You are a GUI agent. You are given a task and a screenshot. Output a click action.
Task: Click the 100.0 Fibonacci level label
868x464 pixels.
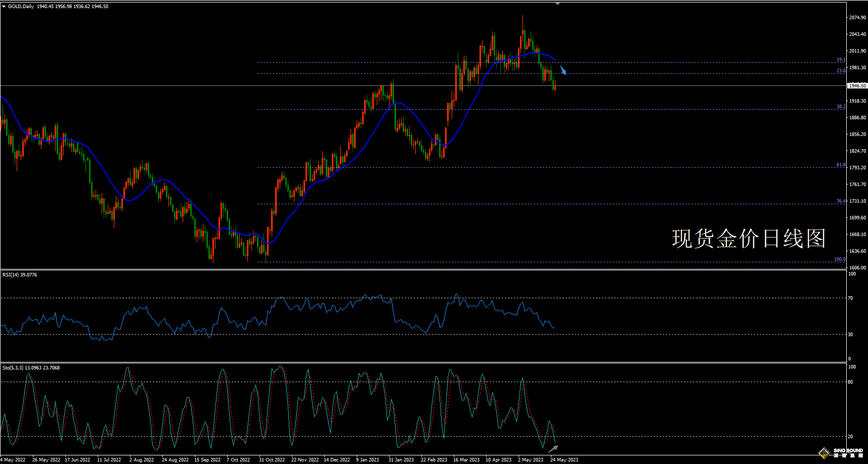(x=839, y=259)
